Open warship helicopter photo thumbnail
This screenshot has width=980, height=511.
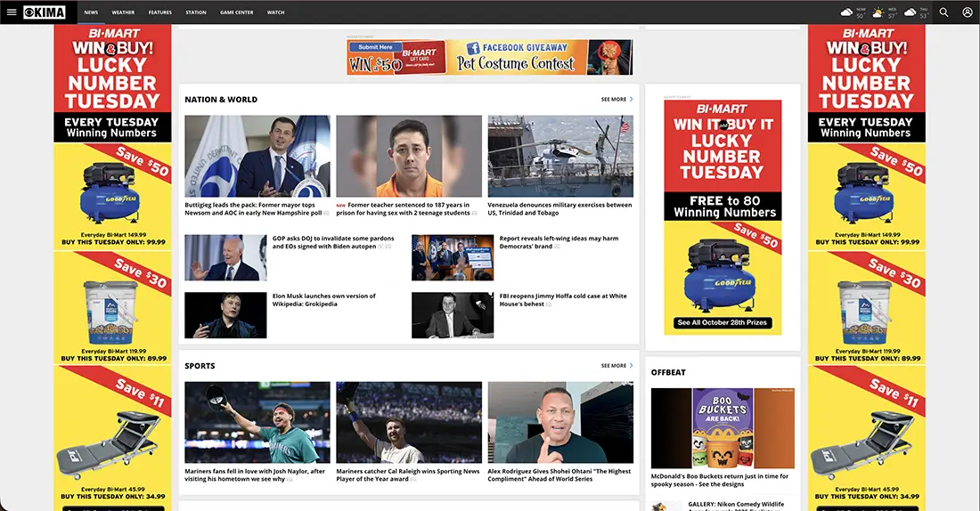tap(560, 156)
